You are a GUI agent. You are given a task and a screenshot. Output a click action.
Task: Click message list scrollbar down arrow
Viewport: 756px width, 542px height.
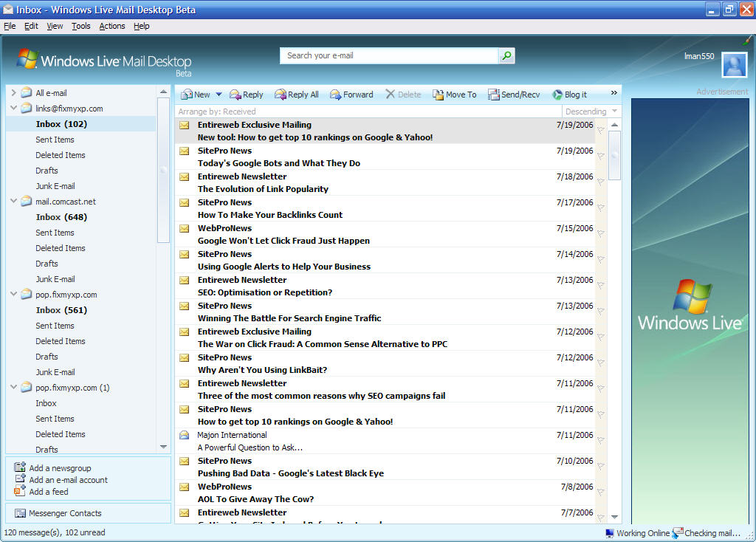pyautogui.click(x=614, y=517)
